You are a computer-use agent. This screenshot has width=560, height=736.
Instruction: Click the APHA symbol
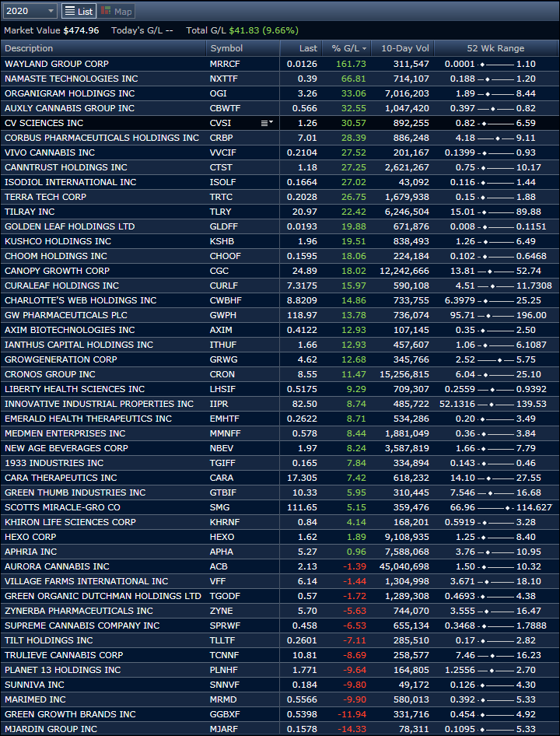(x=222, y=552)
